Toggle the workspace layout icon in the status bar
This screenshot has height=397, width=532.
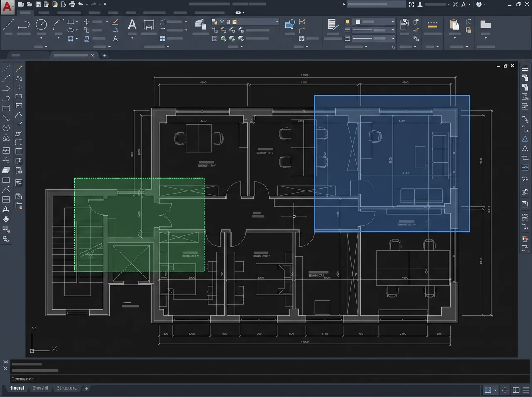click(x=516, y=390)
